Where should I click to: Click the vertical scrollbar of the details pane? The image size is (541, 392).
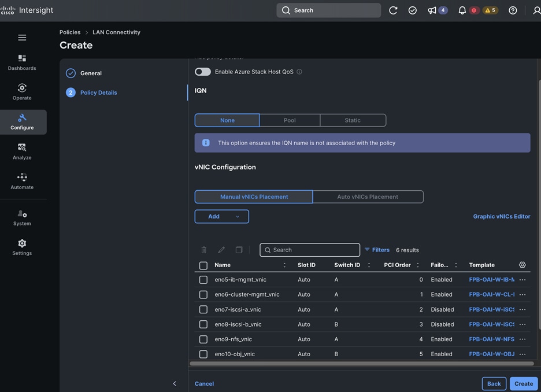pos(539,204)
